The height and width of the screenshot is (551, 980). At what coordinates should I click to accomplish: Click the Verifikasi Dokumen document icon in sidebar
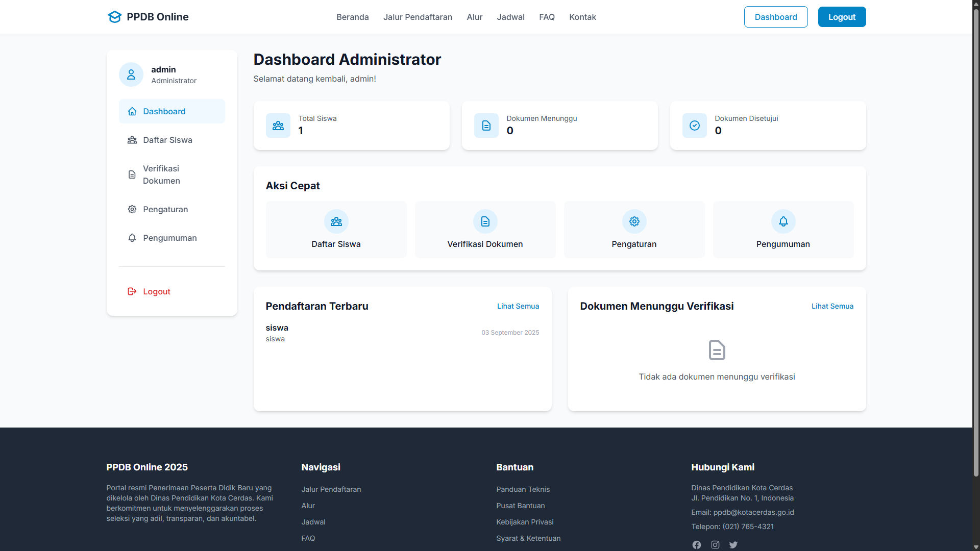click(132, 174)
